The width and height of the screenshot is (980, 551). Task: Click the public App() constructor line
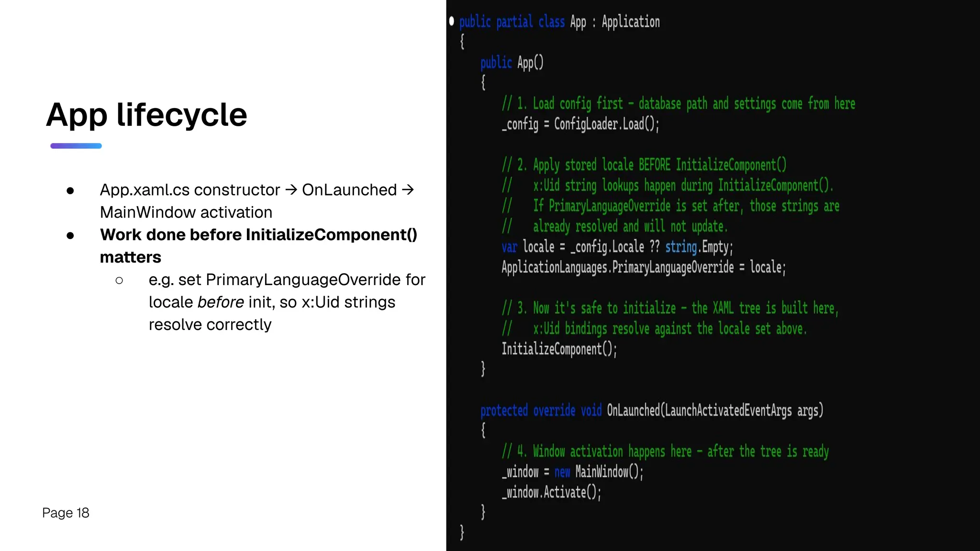(x=512, y=63)
